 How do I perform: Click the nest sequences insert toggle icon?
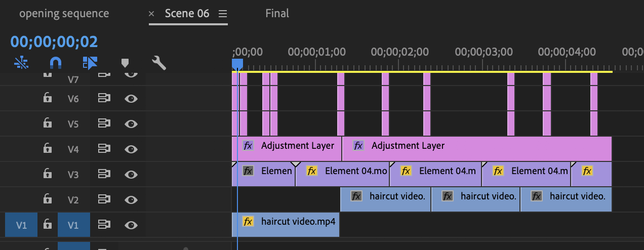pos(21,63)
